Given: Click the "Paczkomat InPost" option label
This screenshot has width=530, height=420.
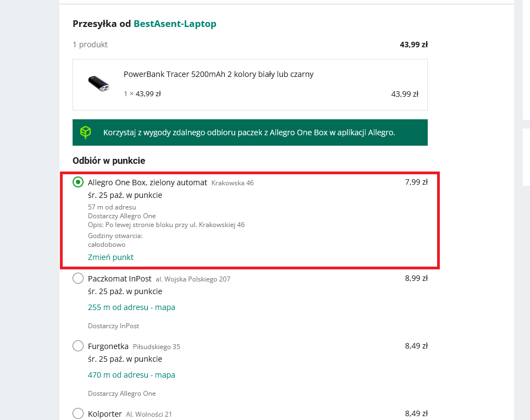Looking at the screenshot, I should (x=119, y=279).
